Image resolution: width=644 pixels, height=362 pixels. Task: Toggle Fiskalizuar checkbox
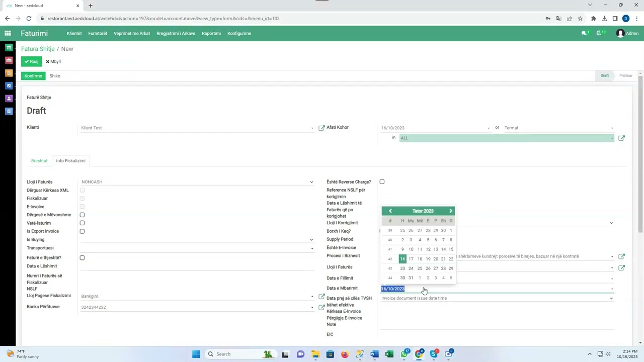pyautogui.click(x=82, y=199)
